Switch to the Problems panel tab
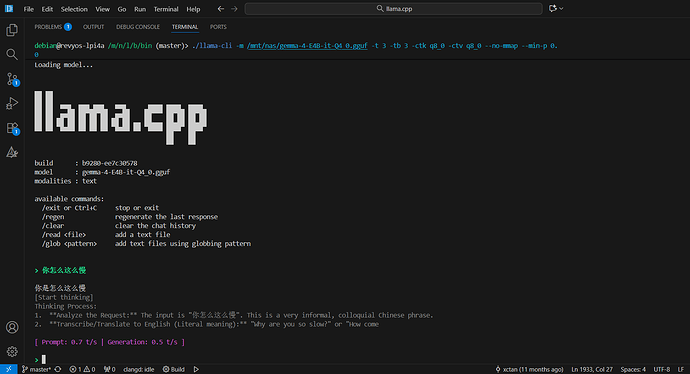This screenshot has height=374, width=690. pos(53,27)
